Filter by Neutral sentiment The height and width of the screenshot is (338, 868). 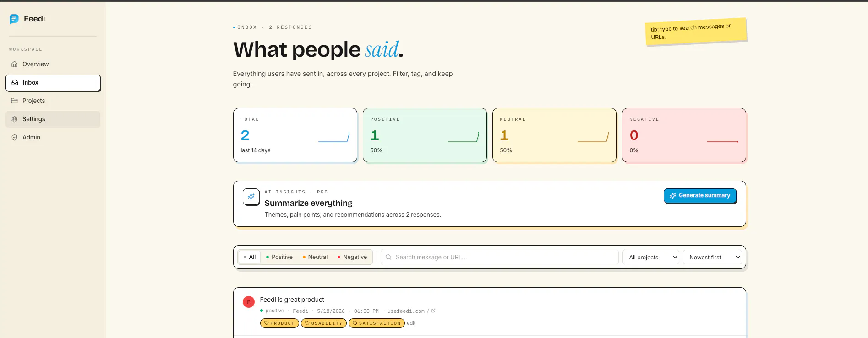(x=315, y=257)
